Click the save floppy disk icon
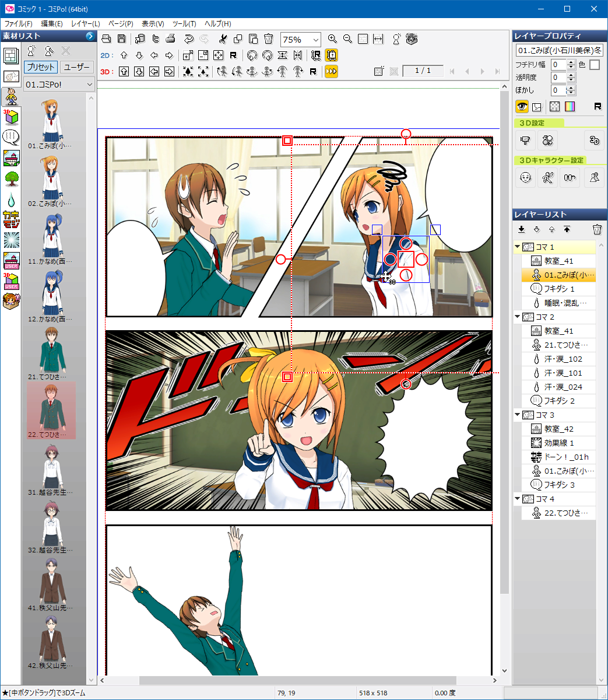This screenshot has height=700, width=608. tap(122, 39)
